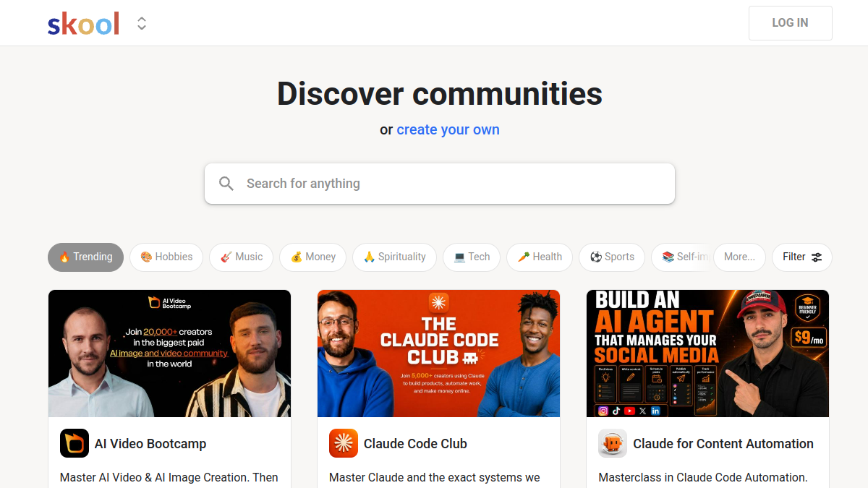
Task: Click the magnifying glass search icon
Action: 226,184
